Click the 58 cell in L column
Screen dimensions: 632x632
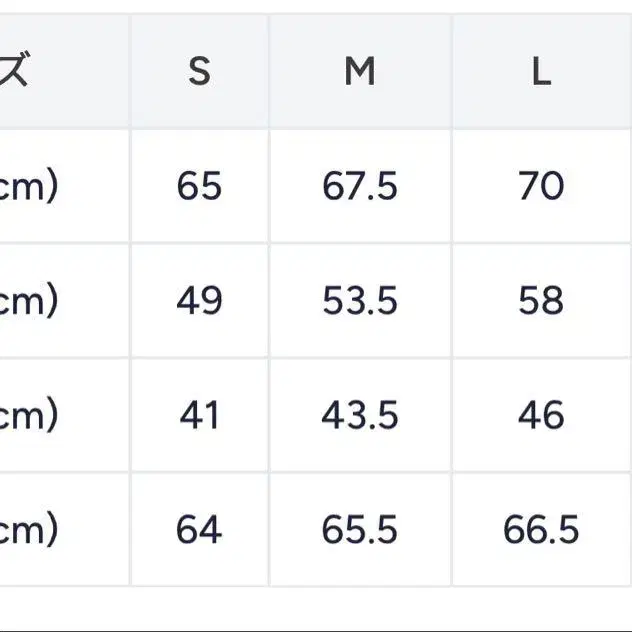[541, 300]
